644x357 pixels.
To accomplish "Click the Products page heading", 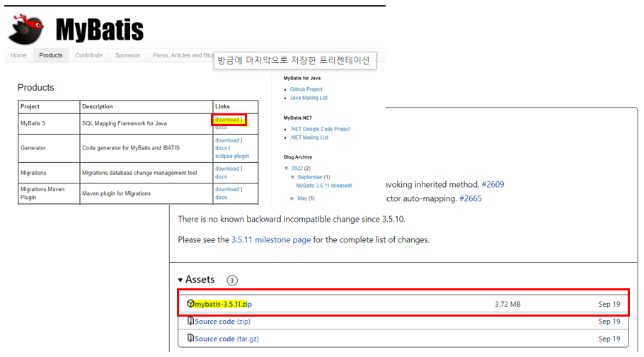I will pos(35,88).
